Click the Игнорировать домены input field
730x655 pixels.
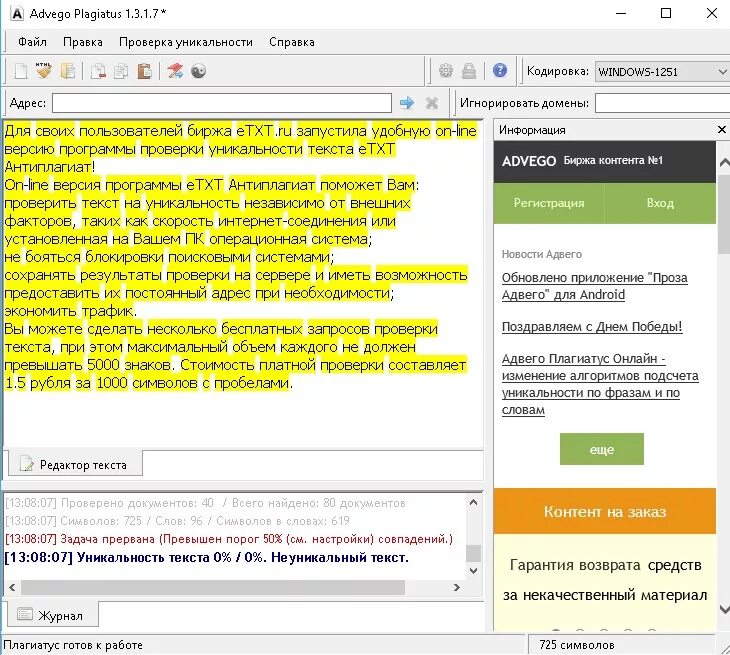coord(662,103)
